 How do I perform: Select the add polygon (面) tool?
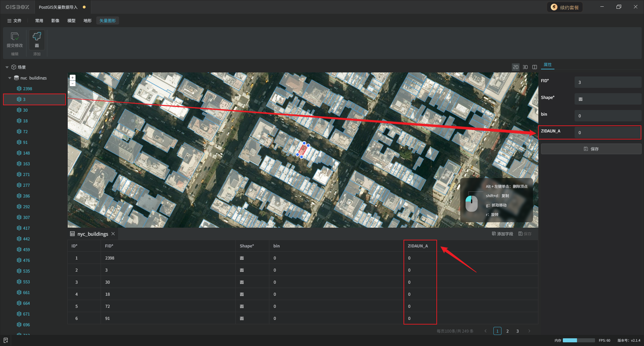[x=37, y=37]
